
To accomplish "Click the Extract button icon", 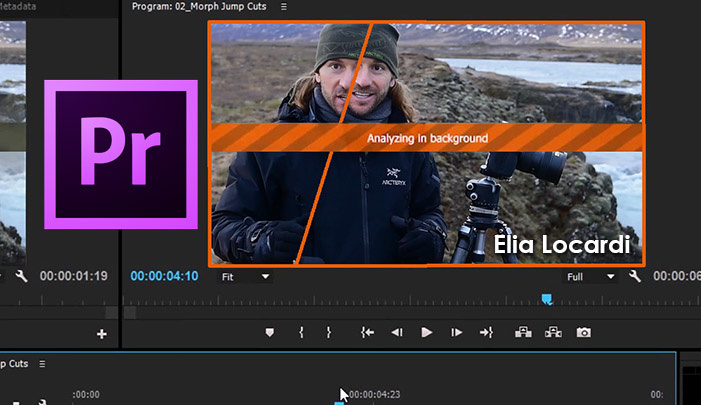I will pyautogui.click(x=553, y=332).
